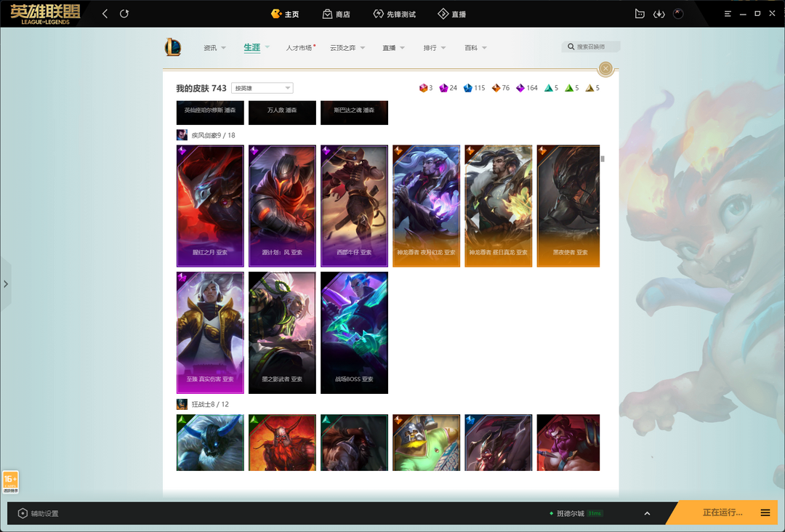
Task: Click the skin list scrollbar handle
Action: [x=603, y=159]
